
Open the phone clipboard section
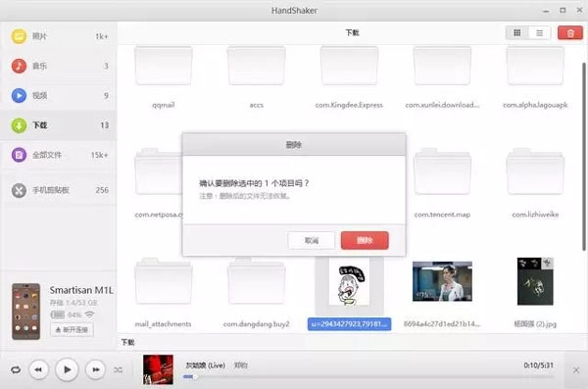[x=59, y=190]
